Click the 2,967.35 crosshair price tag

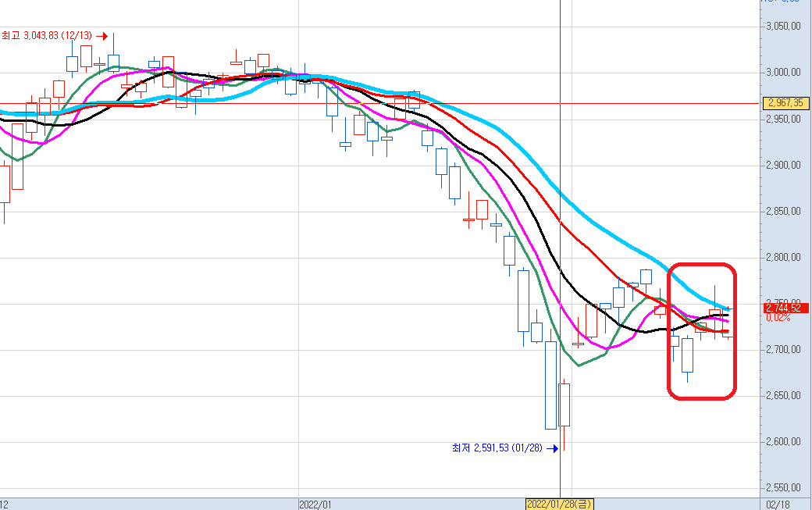coord(785,103)
